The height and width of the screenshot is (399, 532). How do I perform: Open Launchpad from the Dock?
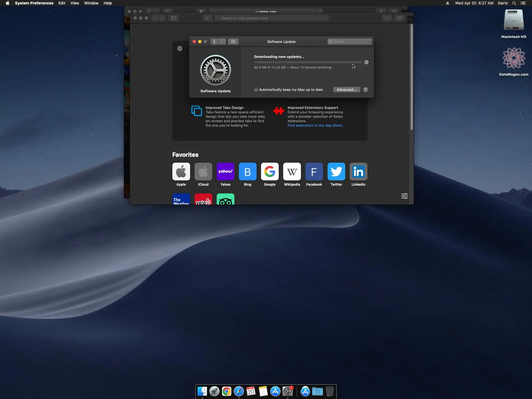(x=214, y=391)
